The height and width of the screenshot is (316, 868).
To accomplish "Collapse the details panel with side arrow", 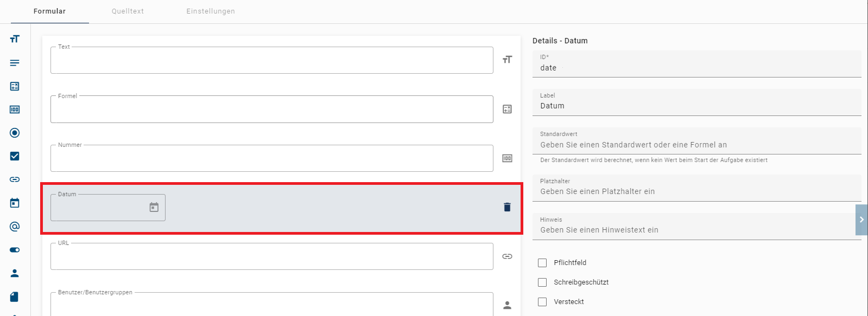I will point(861,220).
